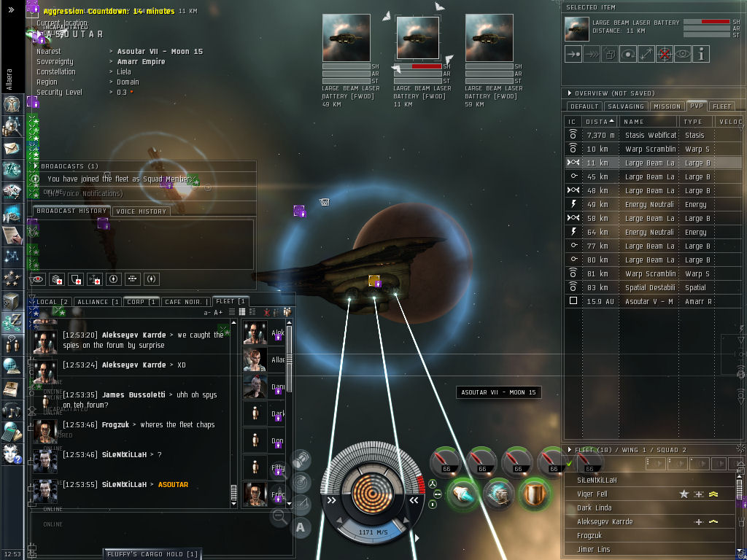Open the Corp chat tab

pyautogui.click(x=141, y=302)
